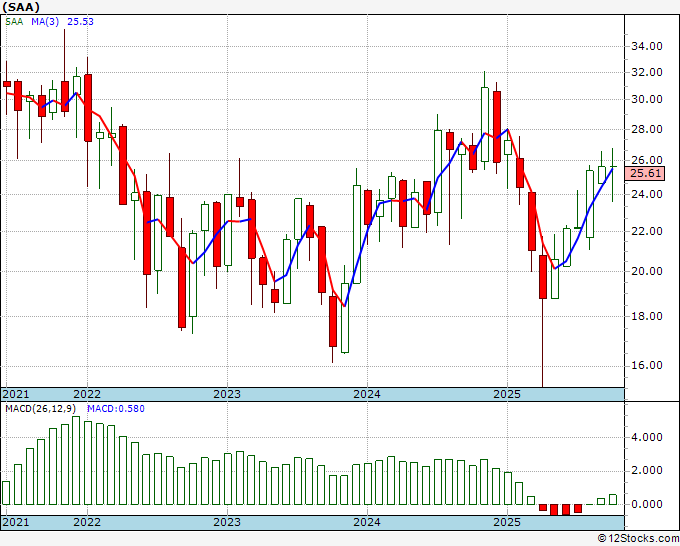This screenshot has width=680, height=546.
Task: Click the last candlestick on the price chart
Action: [613, 175]
